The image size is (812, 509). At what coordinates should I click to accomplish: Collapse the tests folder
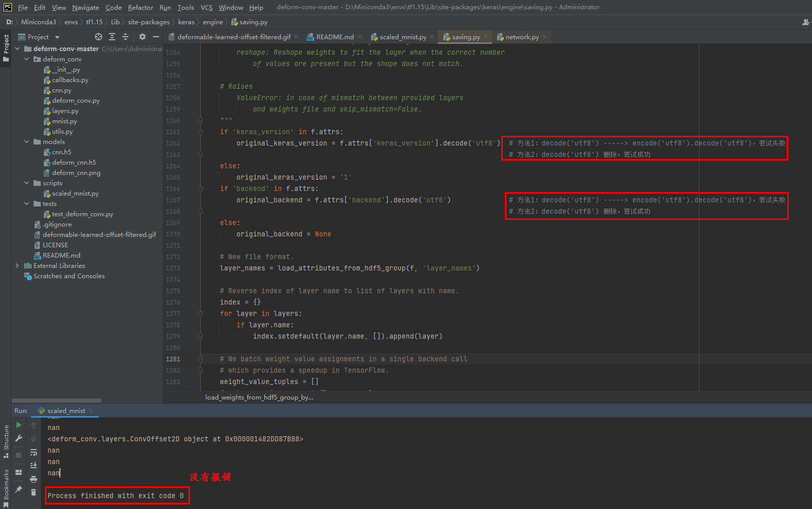[27, 203]
